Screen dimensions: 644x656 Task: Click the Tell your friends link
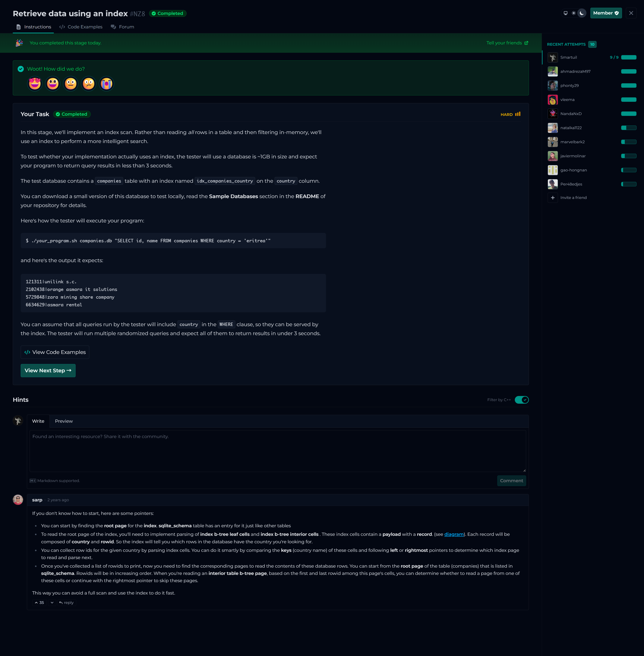point(507,43)
